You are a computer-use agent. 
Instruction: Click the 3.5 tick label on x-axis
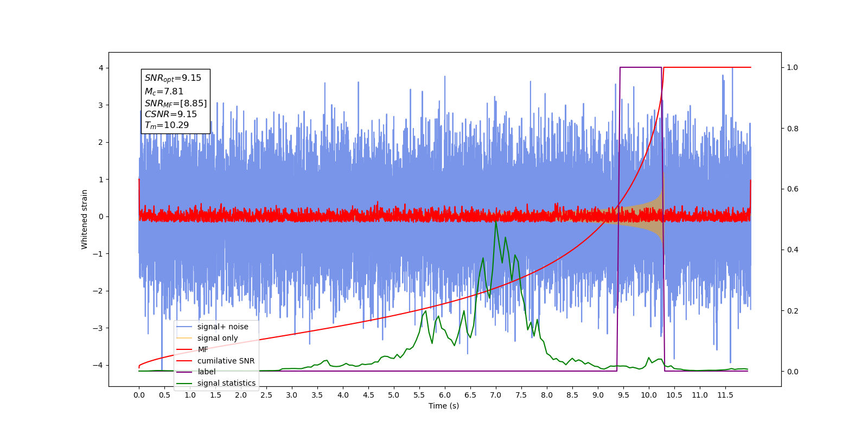317,395
